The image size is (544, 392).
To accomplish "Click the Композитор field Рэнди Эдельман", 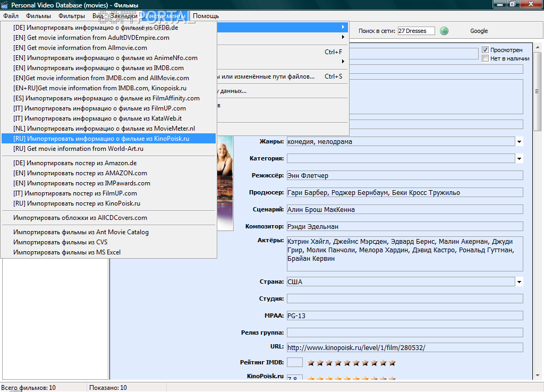I will click(x=405, y=226).
